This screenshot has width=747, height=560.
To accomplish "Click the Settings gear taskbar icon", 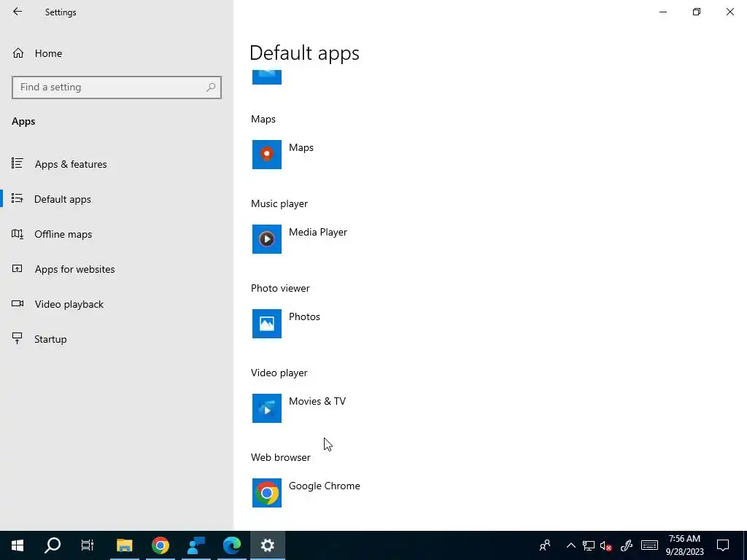I will pos(267,545).
